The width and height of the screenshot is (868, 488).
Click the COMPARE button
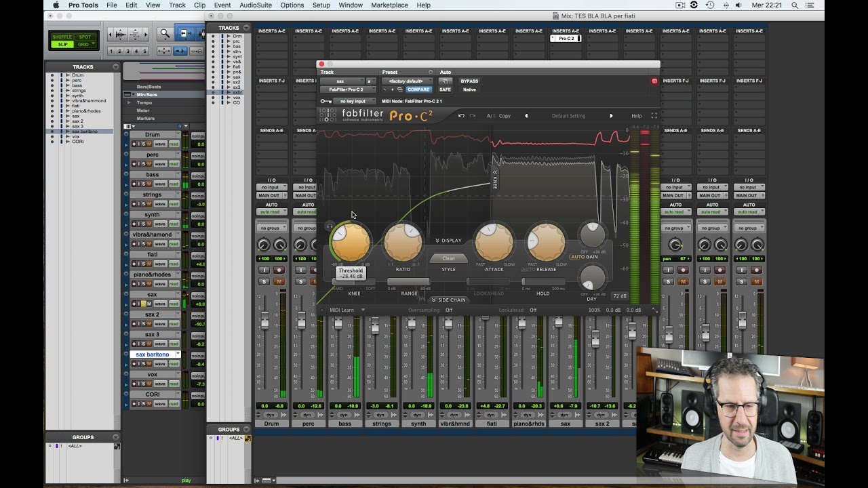pos(418,89)
